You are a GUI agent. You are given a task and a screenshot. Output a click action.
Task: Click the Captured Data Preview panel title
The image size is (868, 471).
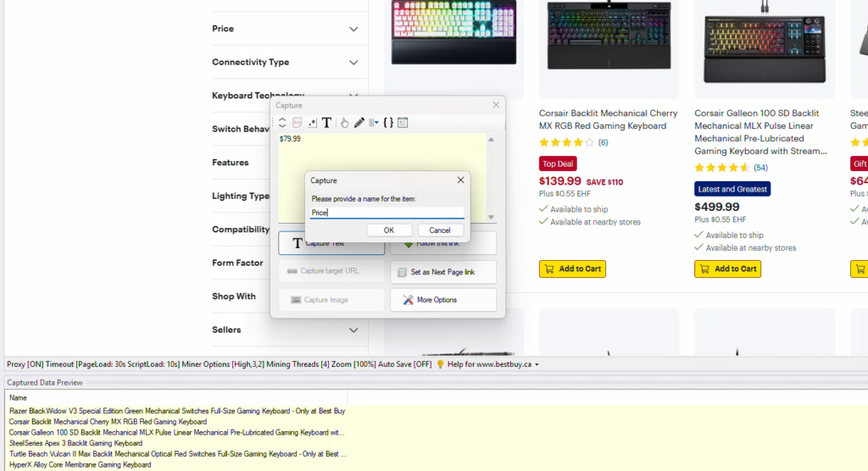[45, 382]
